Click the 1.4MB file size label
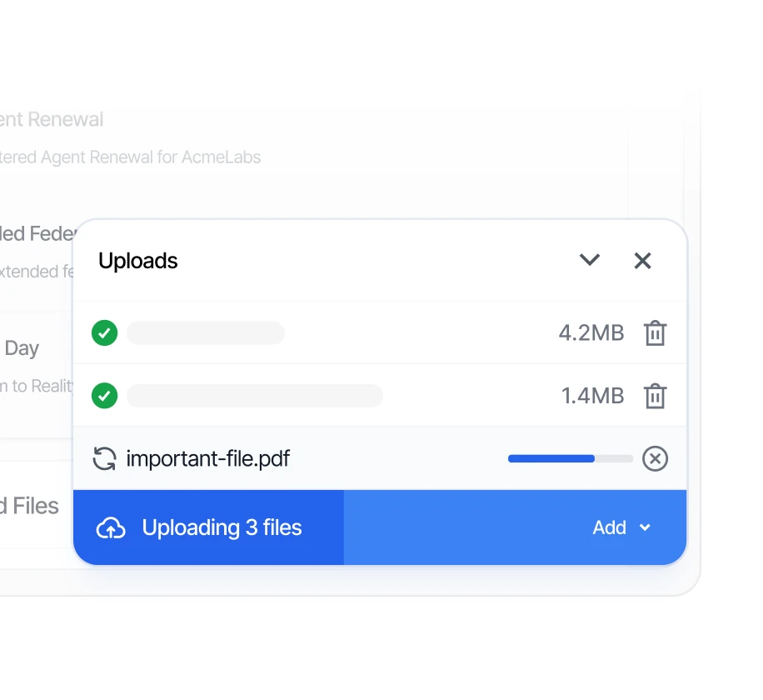763x700 pixels. [593, 396]
